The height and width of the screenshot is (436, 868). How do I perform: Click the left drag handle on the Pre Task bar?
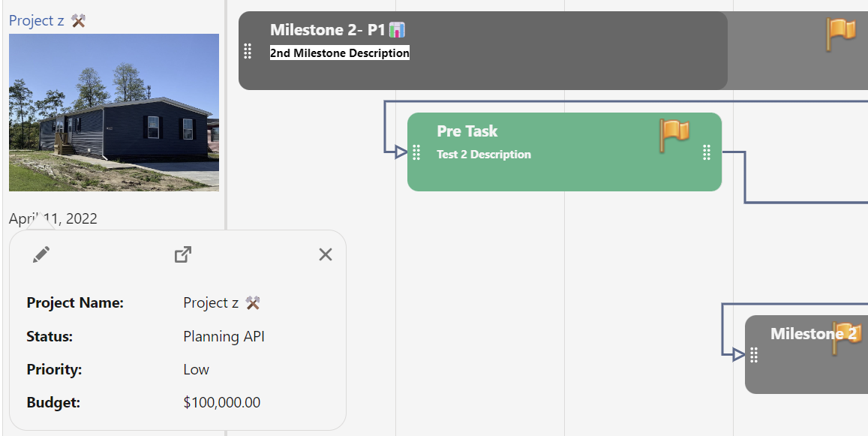point(416,152)
